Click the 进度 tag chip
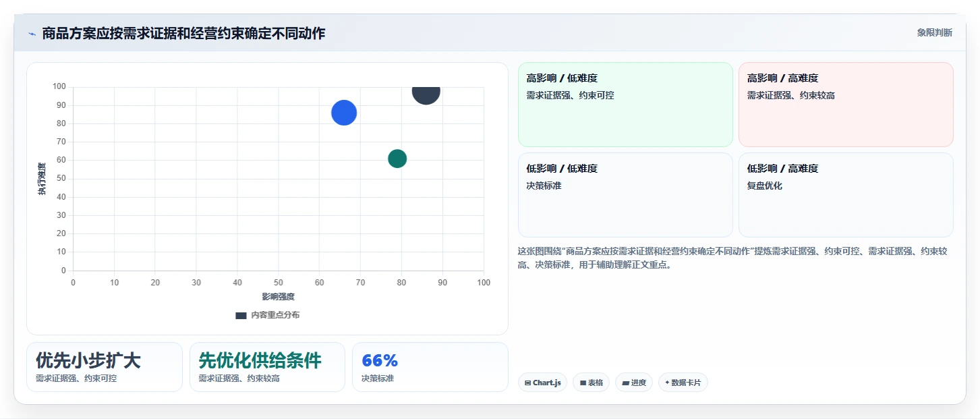980x419 pixels. 634,383
